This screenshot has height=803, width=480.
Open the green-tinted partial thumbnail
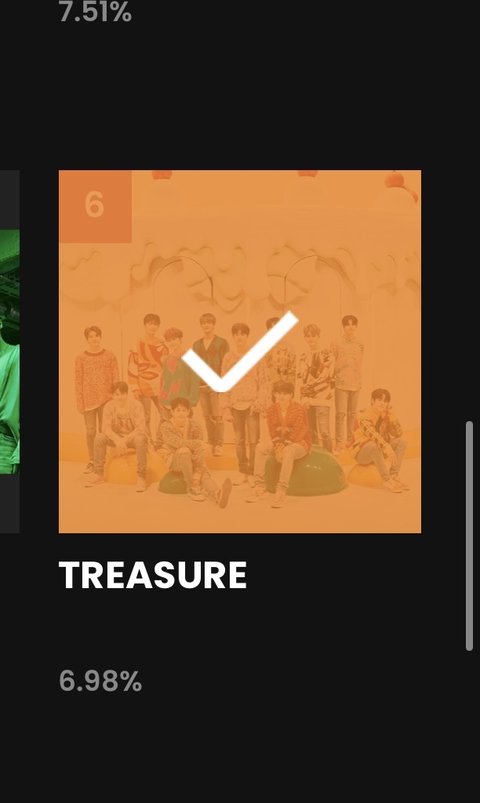pos(10,351)
